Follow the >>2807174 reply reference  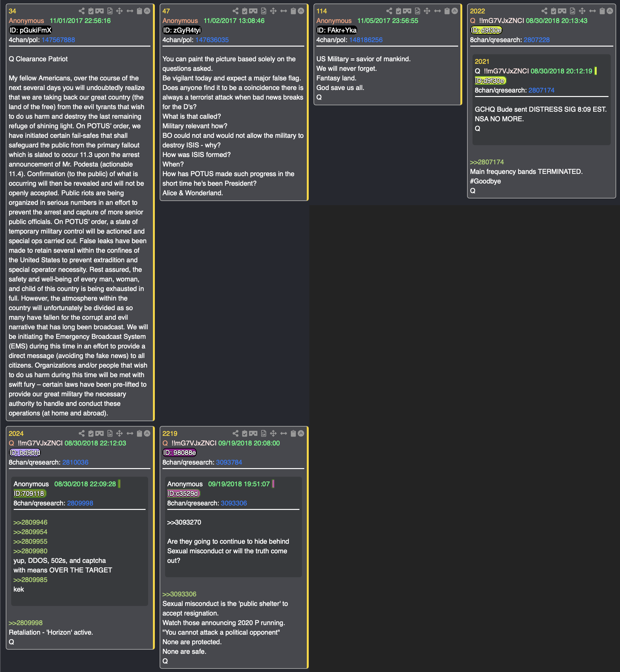(x=487, y=162)
